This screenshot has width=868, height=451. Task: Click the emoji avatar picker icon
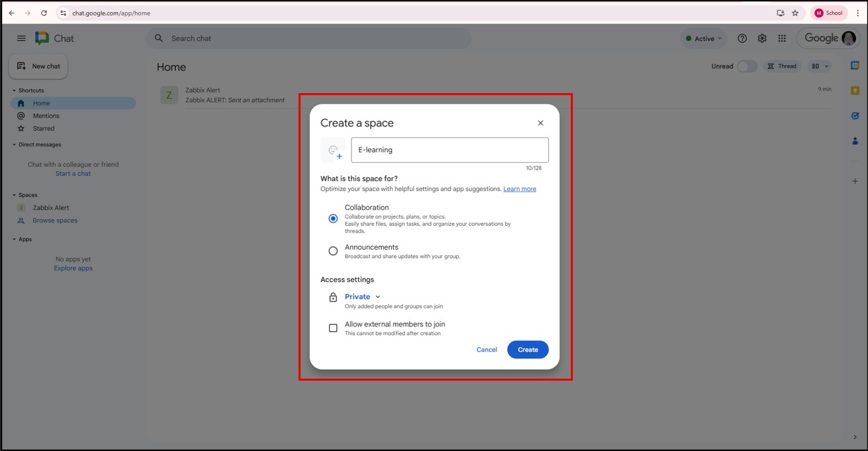(x=333, y=150)
